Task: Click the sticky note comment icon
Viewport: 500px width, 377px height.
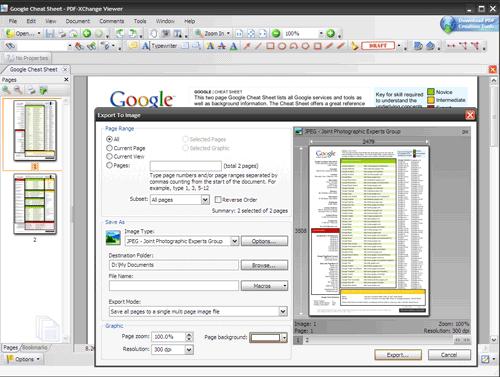Action: click(133, 45)
